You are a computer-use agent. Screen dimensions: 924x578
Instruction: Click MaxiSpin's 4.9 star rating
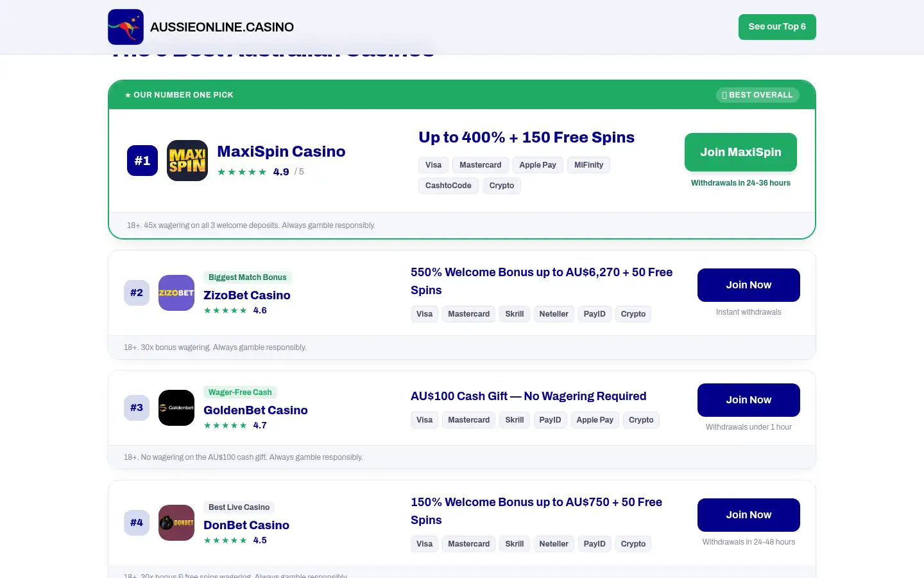(x=261, y=172)
